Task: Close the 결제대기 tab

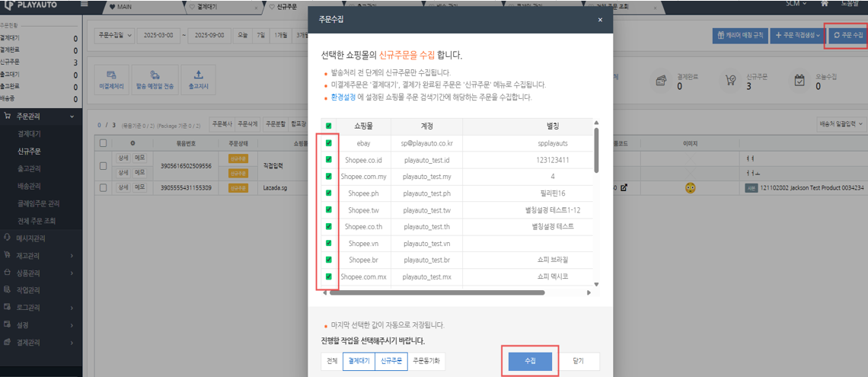Action: [x=256, y=9]
